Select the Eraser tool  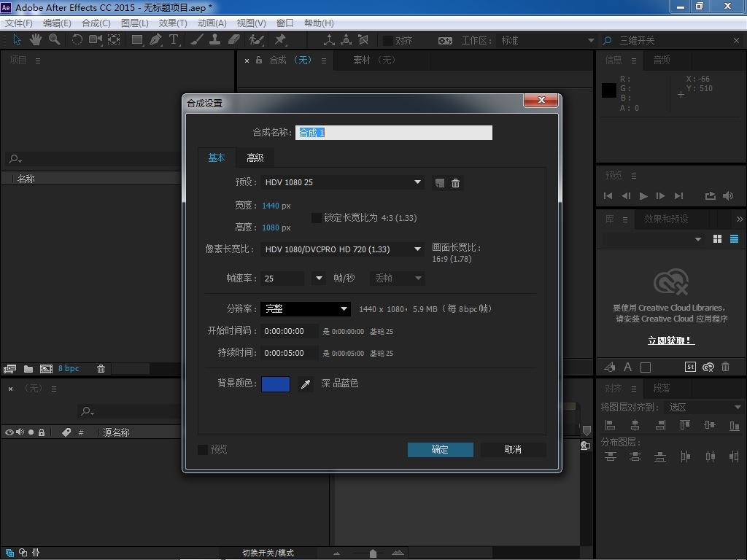pos(234,39)
